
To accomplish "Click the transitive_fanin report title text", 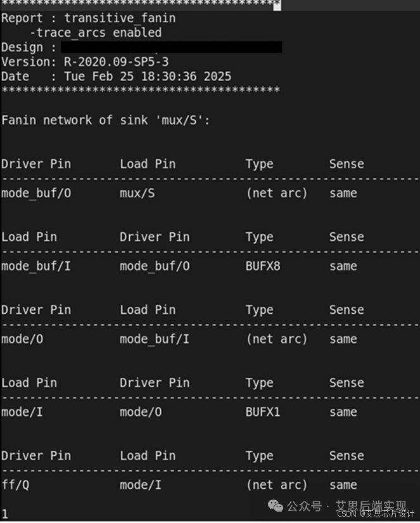I will 120,18.
